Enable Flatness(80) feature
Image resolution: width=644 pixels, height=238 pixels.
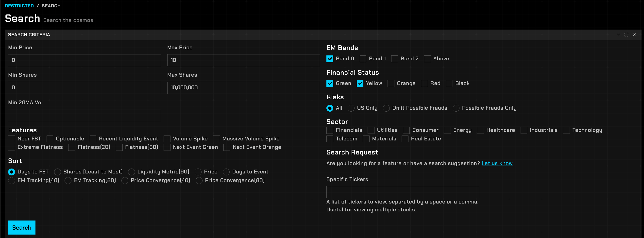(119, 147)
